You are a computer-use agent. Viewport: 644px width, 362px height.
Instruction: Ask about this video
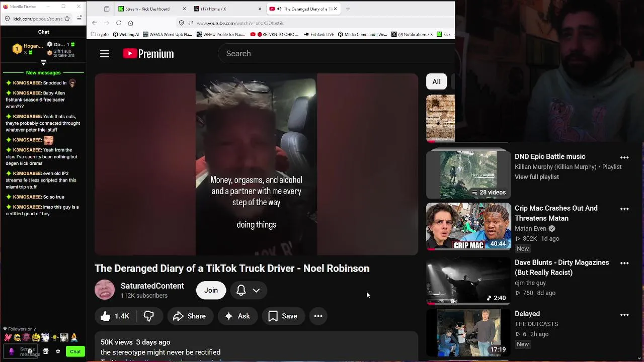click(237, 316)
